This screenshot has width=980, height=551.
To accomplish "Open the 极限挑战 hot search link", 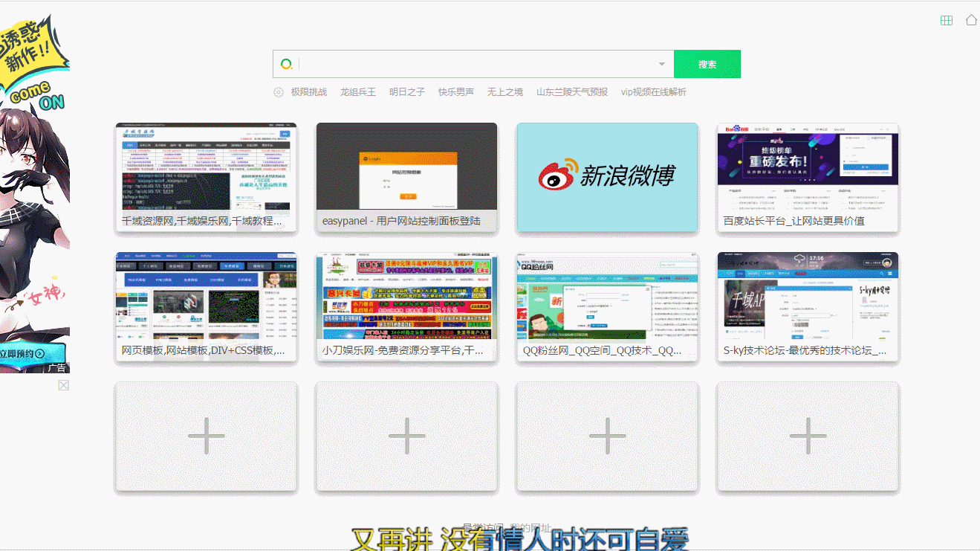I will tap(309, 92).
